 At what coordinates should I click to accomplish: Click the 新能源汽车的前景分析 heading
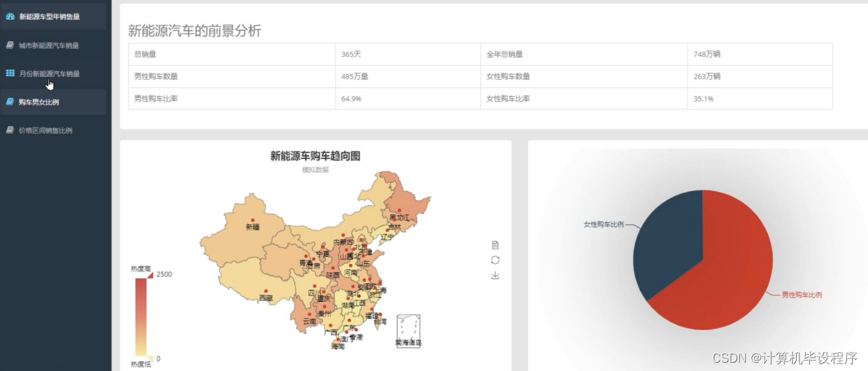195,31
